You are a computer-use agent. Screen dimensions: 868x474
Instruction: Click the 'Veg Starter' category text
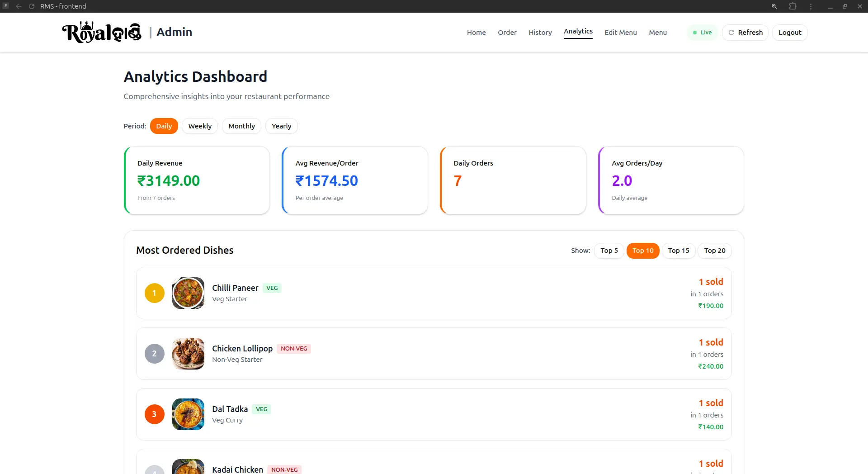coord(230,299)
